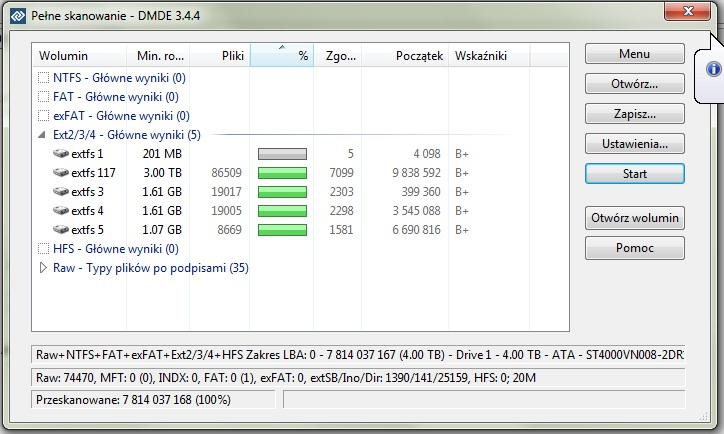The image size is (724, 434).
Task: Select Raw - Typy plików po podpisami (35) label
Action: pyautogui.click(x=151, y=268)
